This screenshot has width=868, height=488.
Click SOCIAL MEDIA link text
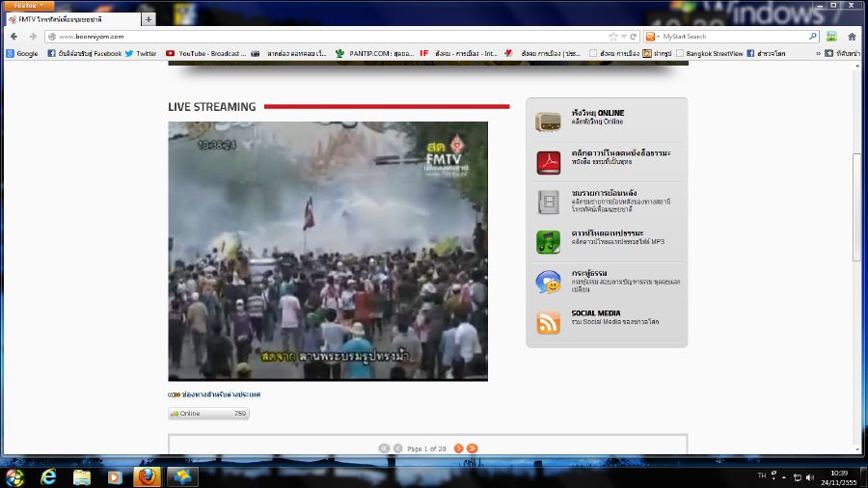596,313
